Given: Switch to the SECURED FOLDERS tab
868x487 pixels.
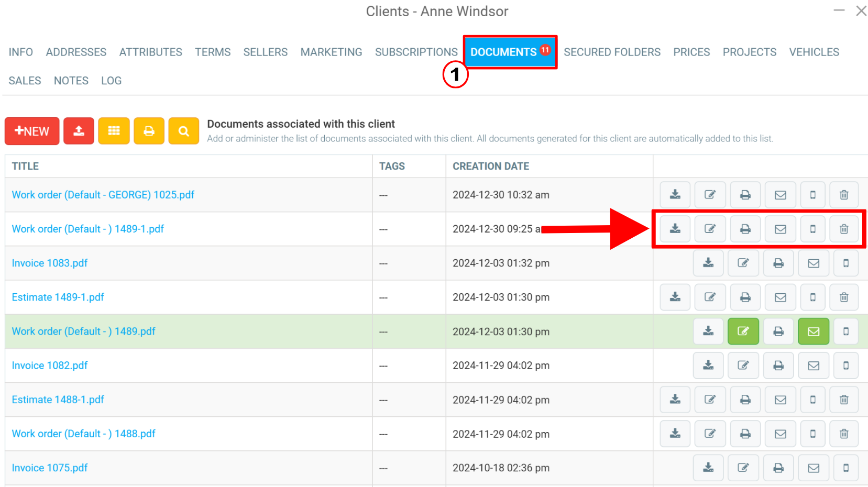Looking at the screenshot, I should [612, 52].
